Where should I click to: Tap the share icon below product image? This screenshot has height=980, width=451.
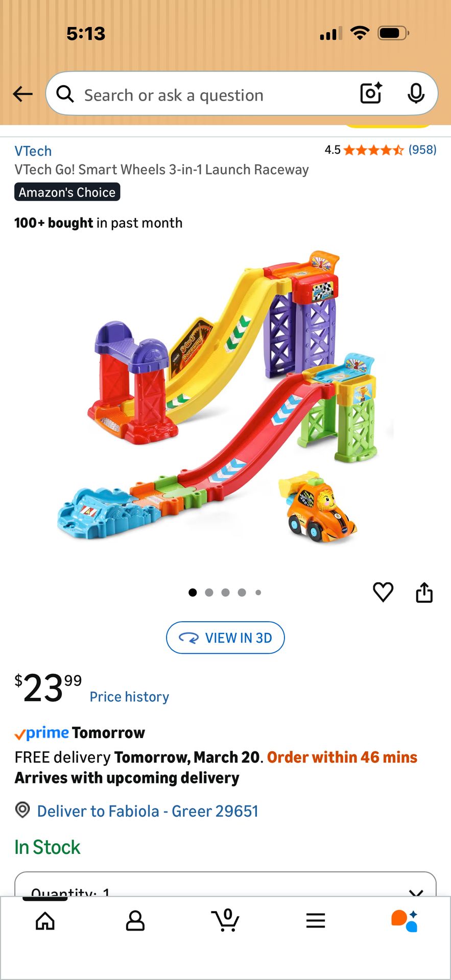coord(424,592)
